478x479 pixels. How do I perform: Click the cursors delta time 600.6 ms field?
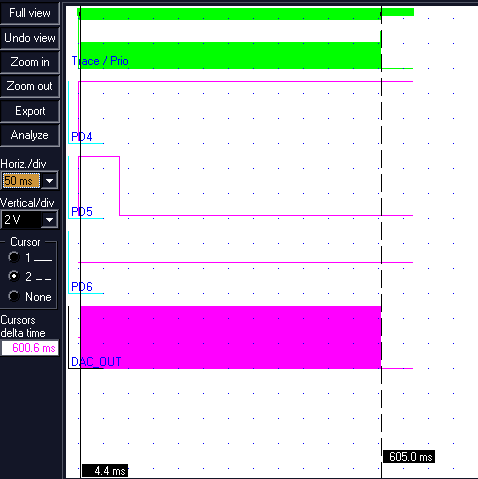(x=30, y=348)
